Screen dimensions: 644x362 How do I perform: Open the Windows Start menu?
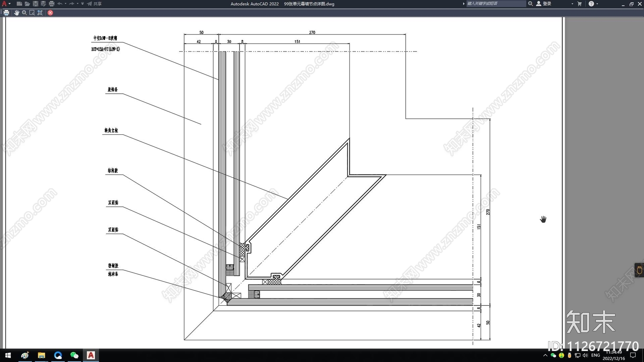point(8,355)
